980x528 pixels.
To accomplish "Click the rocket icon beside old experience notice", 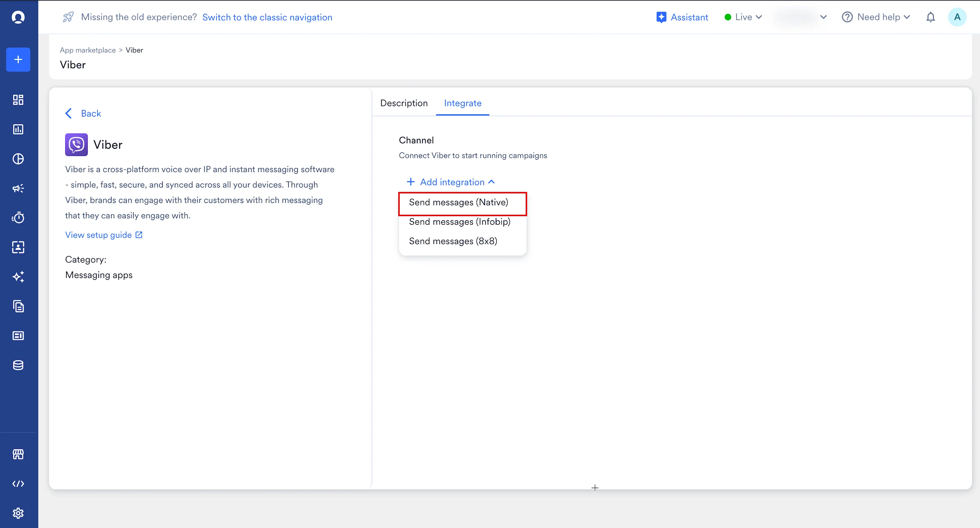I will coord(68,17).
